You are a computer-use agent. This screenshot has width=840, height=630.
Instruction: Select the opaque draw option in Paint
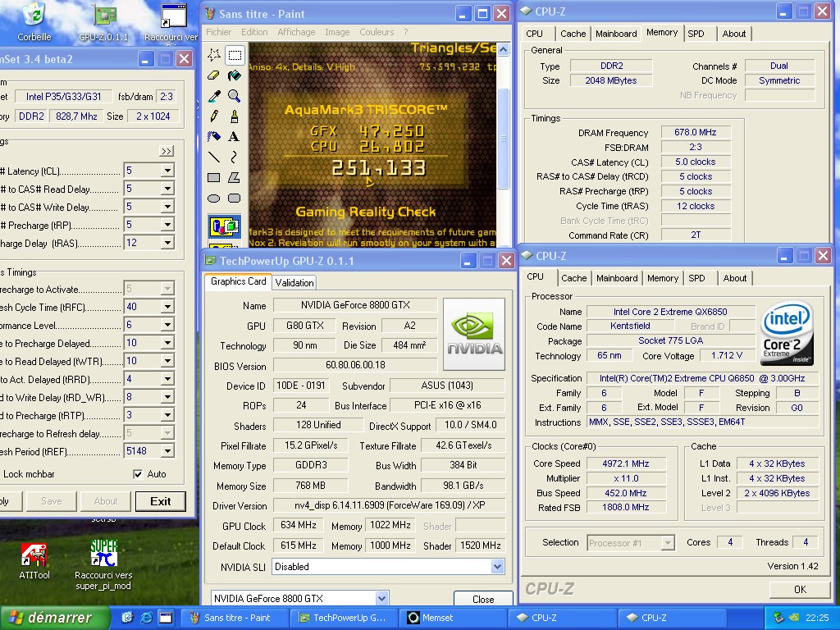point(225,226)
